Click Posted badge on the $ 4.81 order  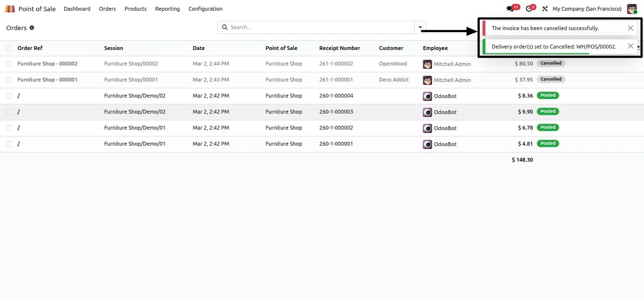click(548, 143)
